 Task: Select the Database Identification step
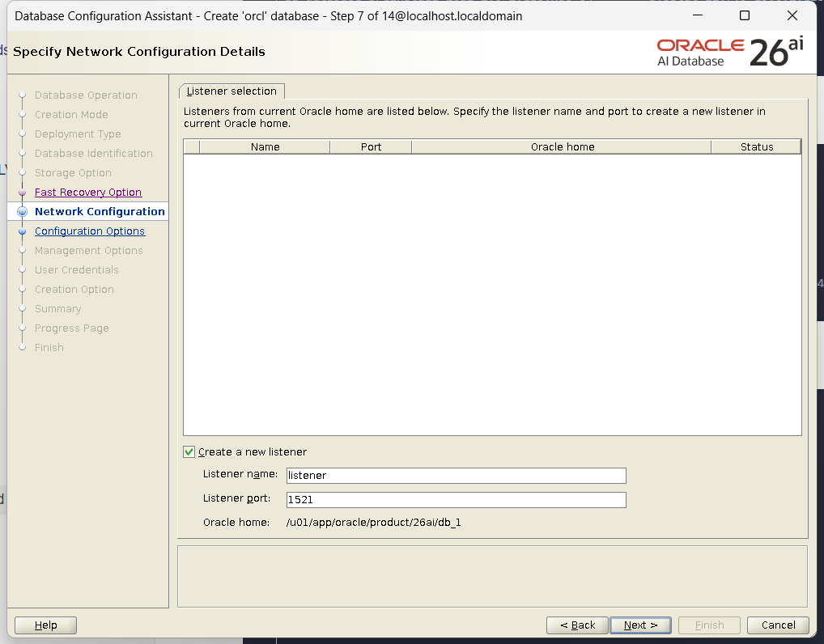(94, 154)
